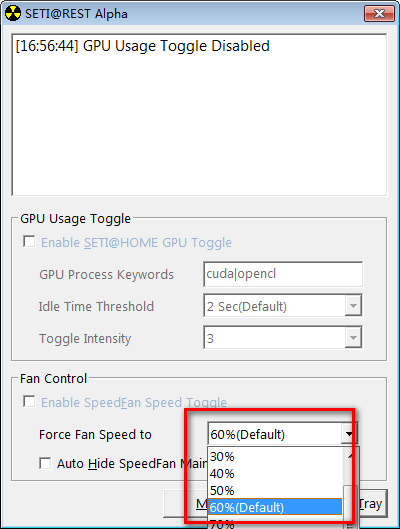Select 30% fan speed option
Viewport: 400px width, 529px height.
[275, 456]
